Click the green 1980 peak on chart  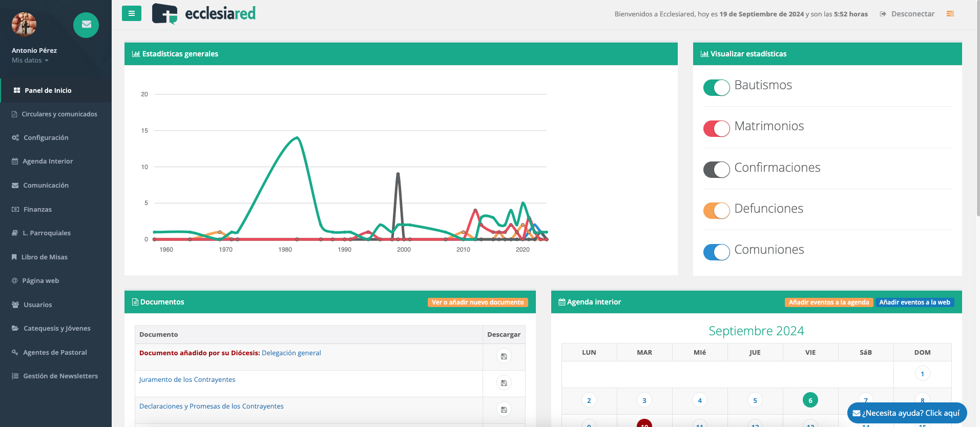(297, 137)
